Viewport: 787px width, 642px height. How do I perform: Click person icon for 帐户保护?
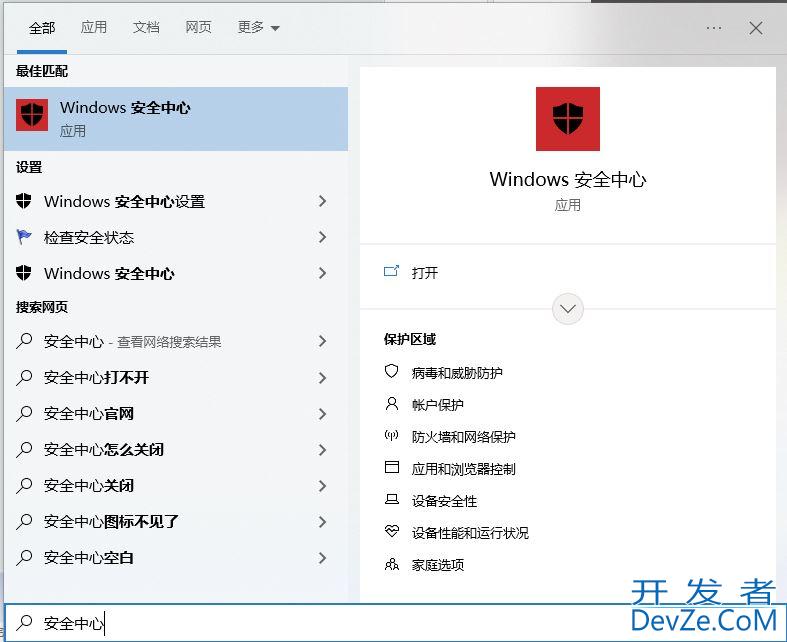391,404
